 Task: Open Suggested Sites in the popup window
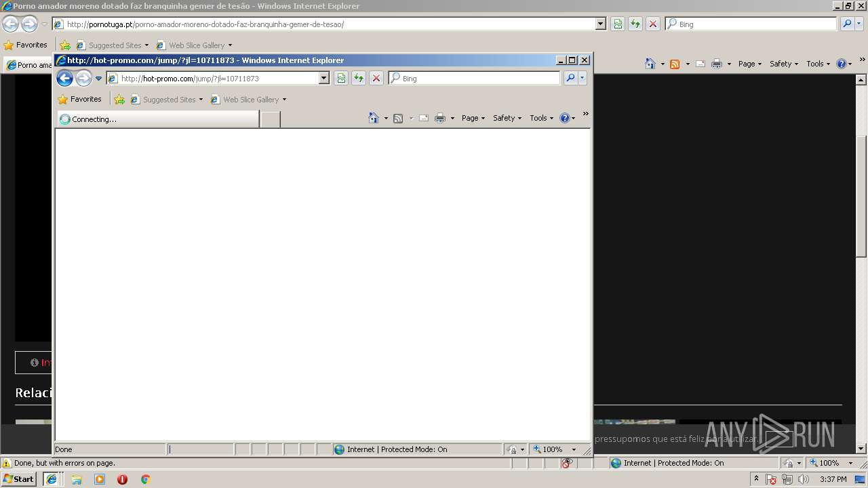(167, 100)
